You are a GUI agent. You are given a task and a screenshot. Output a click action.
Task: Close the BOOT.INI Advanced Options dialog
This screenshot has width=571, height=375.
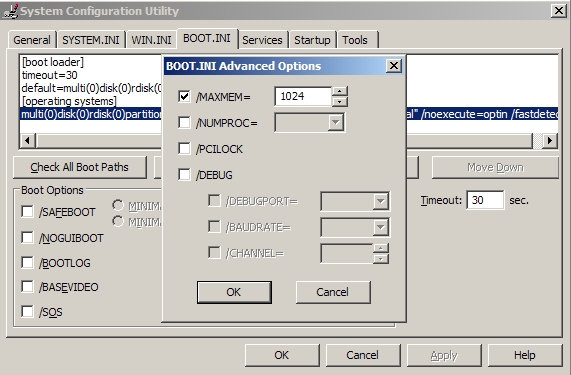click(x=394, y=66)
